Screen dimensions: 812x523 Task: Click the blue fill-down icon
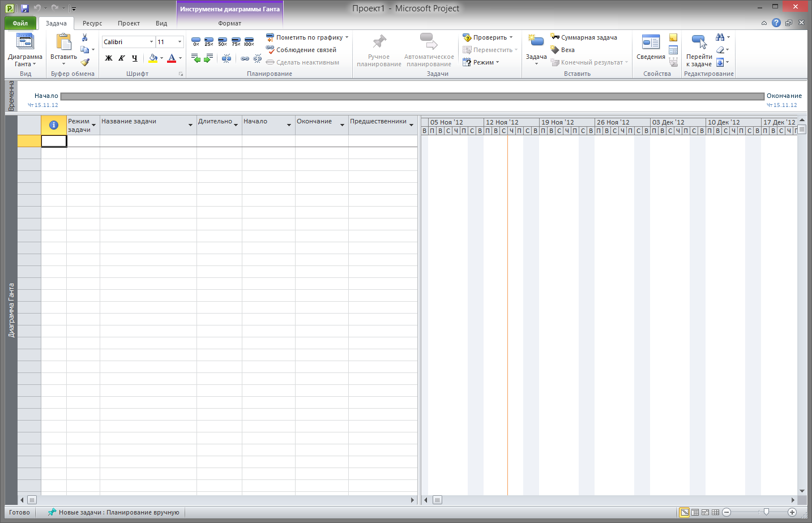pos(720,62)
